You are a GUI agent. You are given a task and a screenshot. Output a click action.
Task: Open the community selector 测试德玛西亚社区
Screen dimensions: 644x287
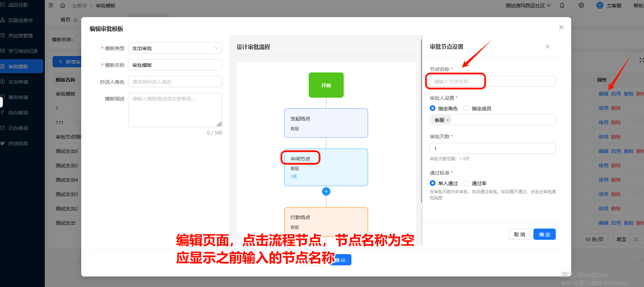(528, 5)
